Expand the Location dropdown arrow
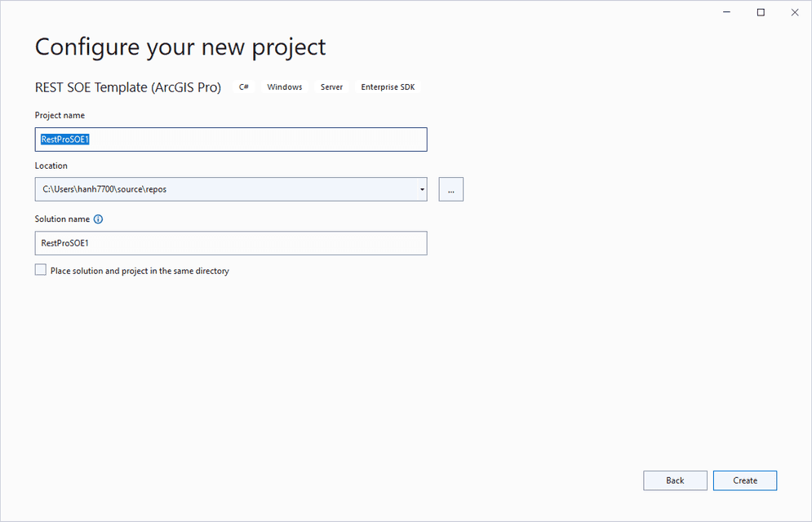 [x=422, y=189]
